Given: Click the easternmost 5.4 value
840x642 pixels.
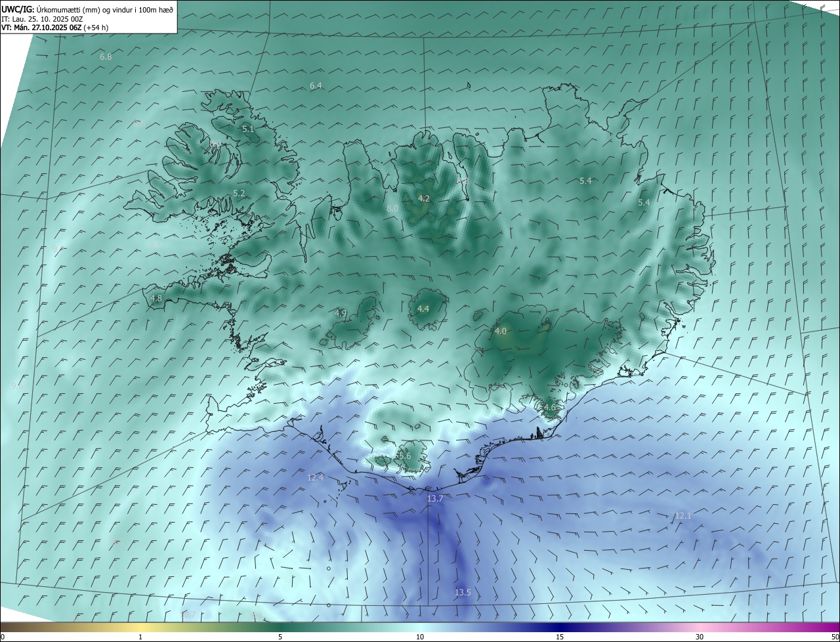Looking at the screenshot, I should [644, 203].
